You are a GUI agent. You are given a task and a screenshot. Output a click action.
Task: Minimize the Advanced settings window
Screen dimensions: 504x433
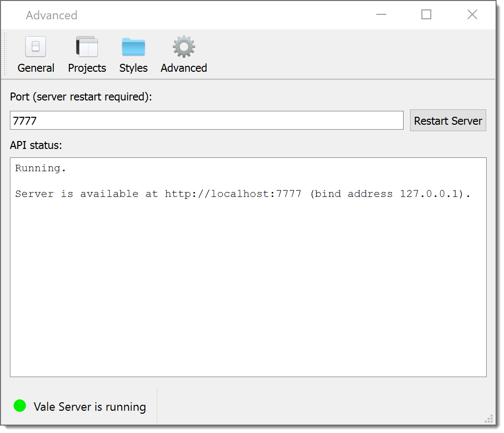click(x=381, y=15)
